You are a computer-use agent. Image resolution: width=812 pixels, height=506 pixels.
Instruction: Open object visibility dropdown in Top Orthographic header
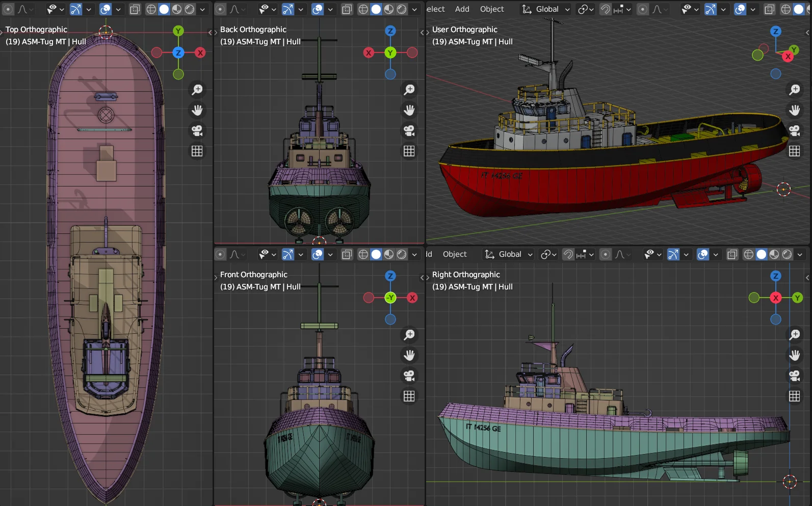(55, 9)
